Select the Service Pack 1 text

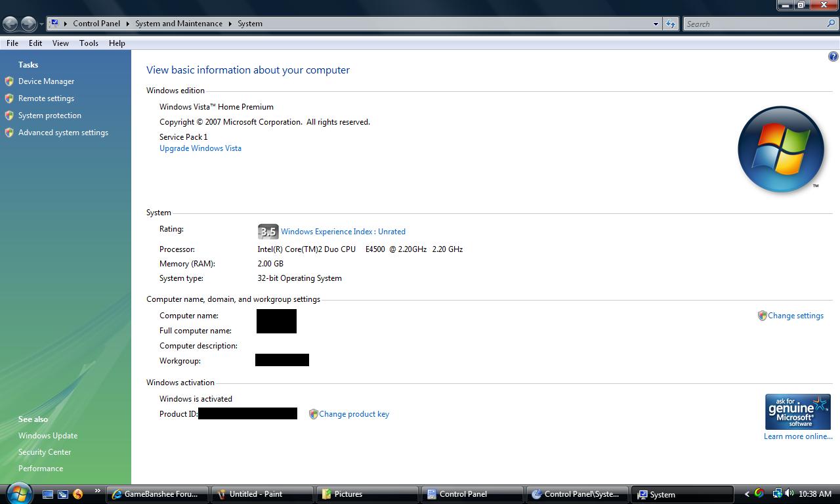click(183, 137)
